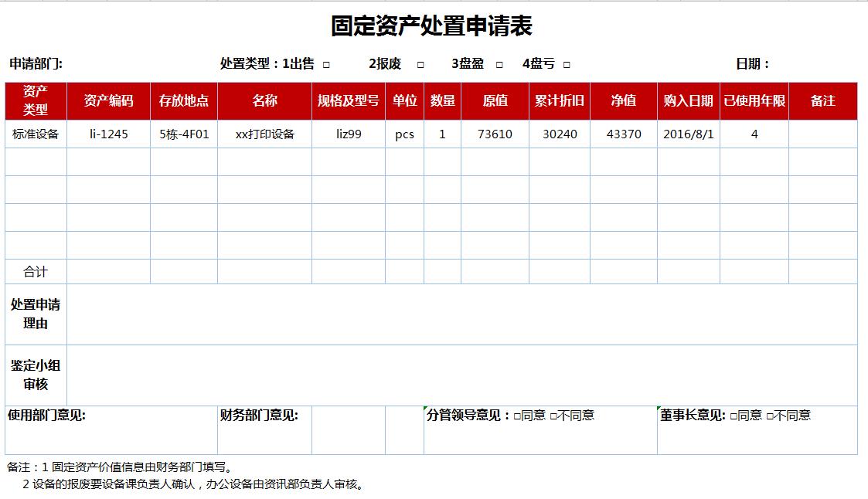
Task: Check the "3盘盈" disposal type checkbox
Action: tap(499, 64)
